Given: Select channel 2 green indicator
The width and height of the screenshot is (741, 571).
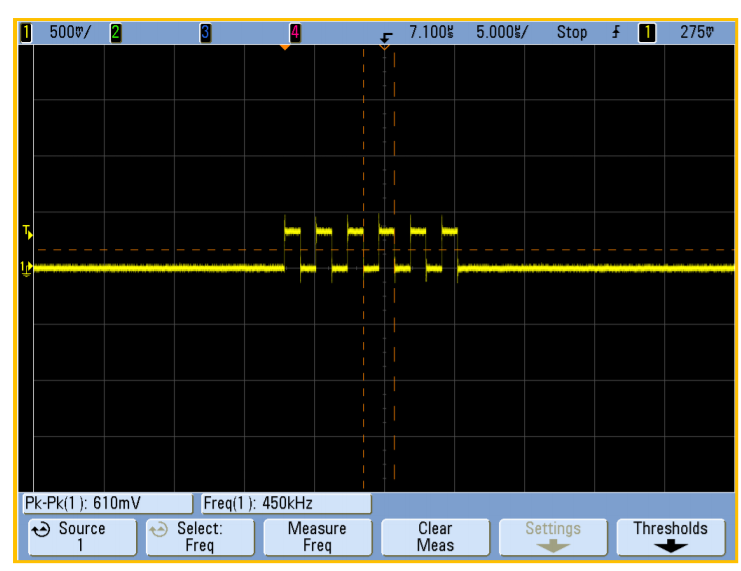Looking at the screenshot, I should (115, 32).
